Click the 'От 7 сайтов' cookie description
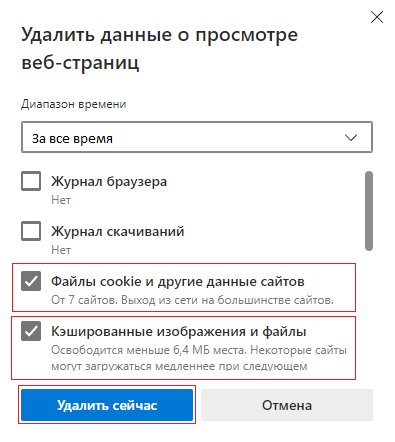 tap(192, 300)
